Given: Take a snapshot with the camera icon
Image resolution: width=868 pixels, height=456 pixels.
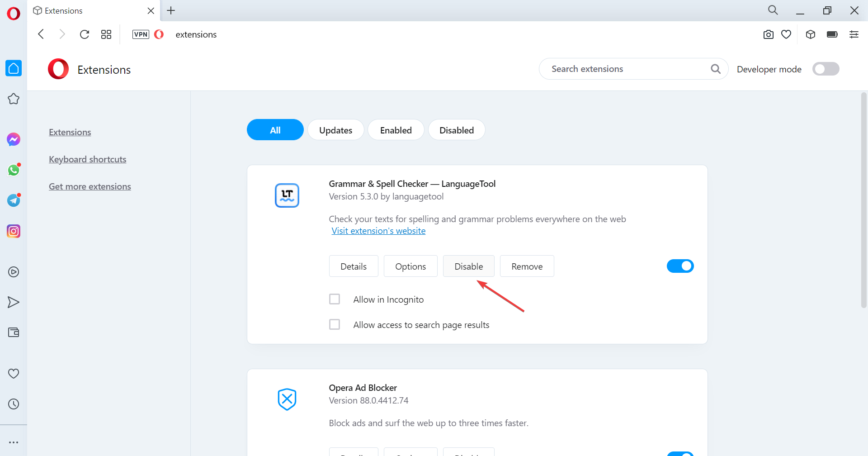Looking at the screenshot, I should [x=769, y=34].
